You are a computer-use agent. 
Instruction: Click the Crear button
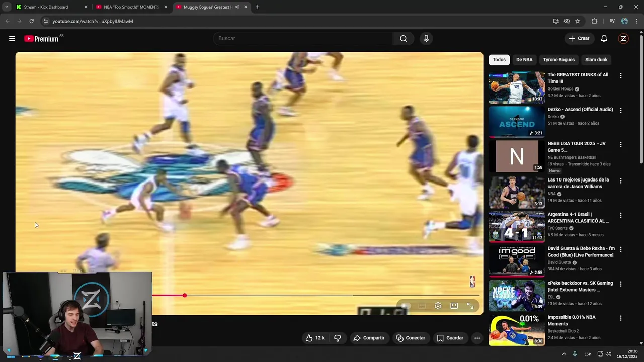pyautogui.click(x=579, y=39)
